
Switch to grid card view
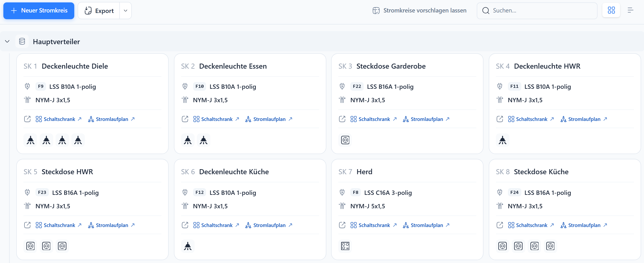611,10
